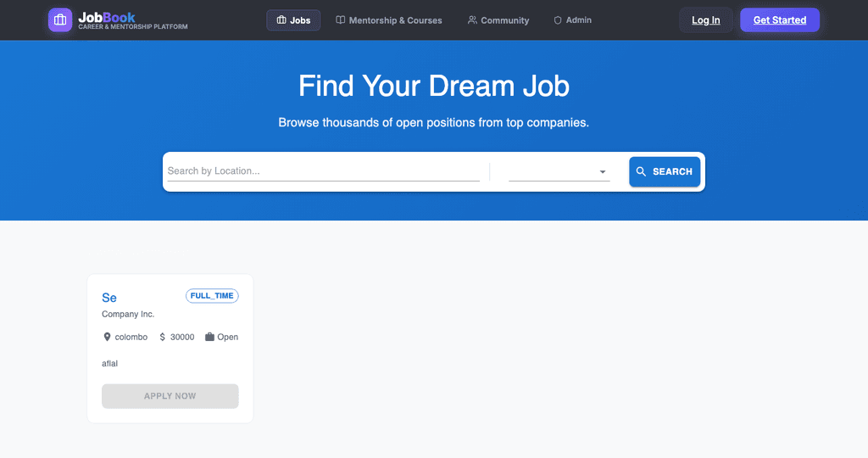Open the Jobs nav tab
868x458 pixels.
tap(293, 20)
